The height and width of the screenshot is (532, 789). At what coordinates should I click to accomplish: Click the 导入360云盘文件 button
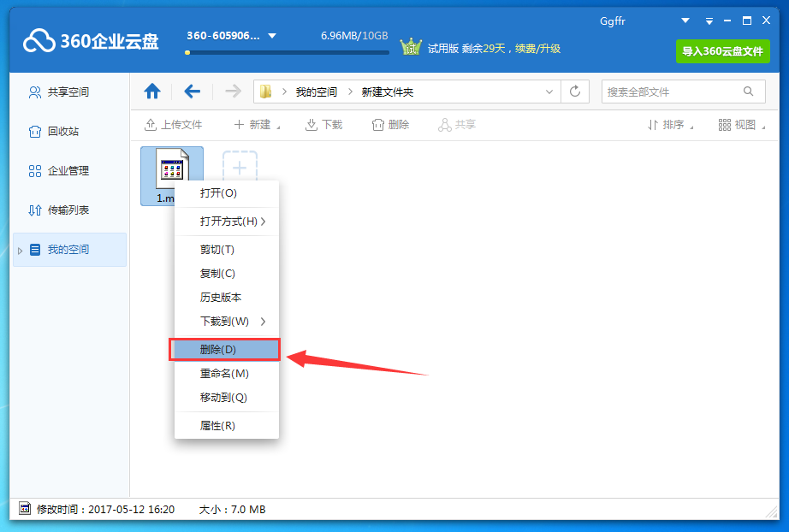point(722,51)
